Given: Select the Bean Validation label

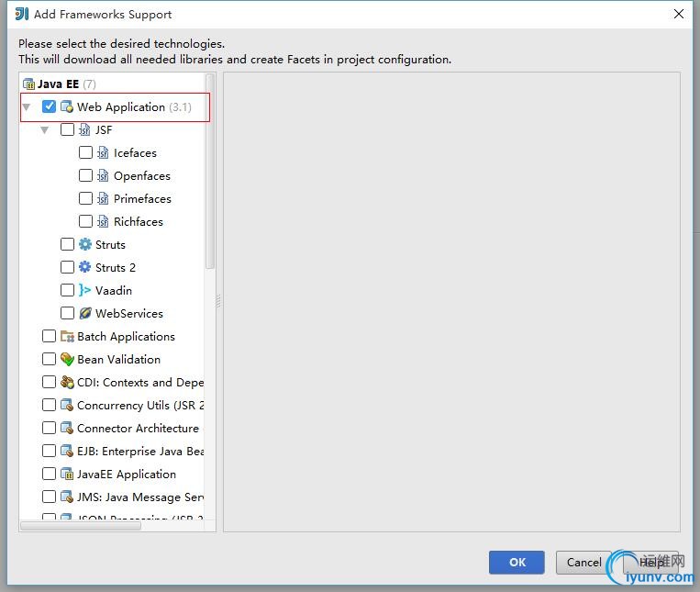Looking at the screenshot, I should coord(118,360).
